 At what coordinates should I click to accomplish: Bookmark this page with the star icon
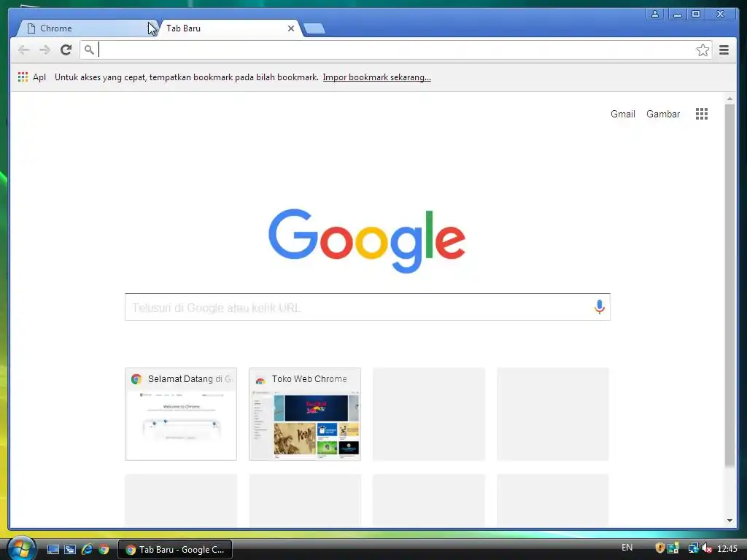click(703, 50)
